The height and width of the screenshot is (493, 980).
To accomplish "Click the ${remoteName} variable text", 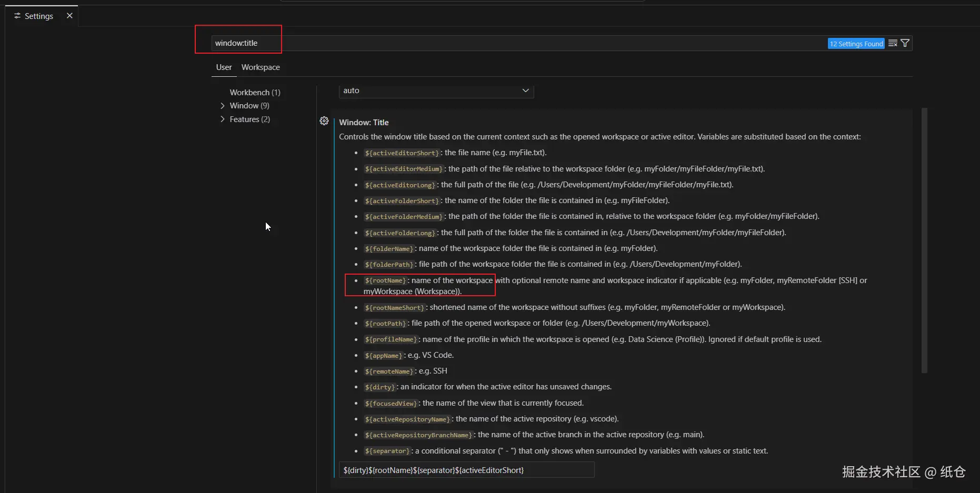I will [x=389, y=371].
